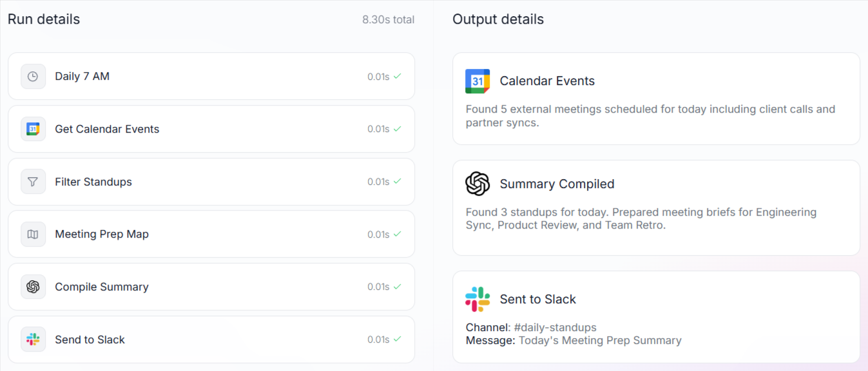Click the funnel icon on Filter Standups step
The height and width of the screenshot is (371, 868).
[33, 182]
